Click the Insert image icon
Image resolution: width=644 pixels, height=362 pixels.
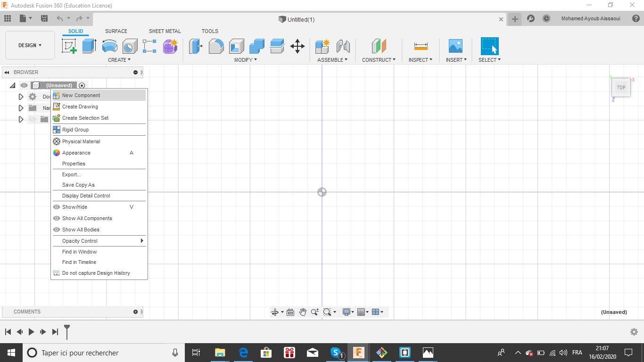point(455,46)
